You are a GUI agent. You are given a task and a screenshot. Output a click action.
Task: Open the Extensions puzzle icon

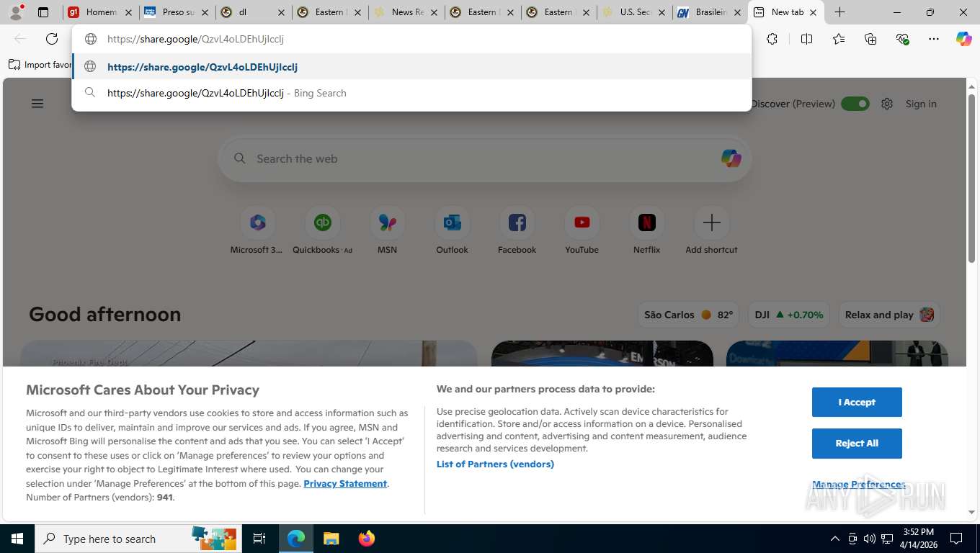point(772,39)
